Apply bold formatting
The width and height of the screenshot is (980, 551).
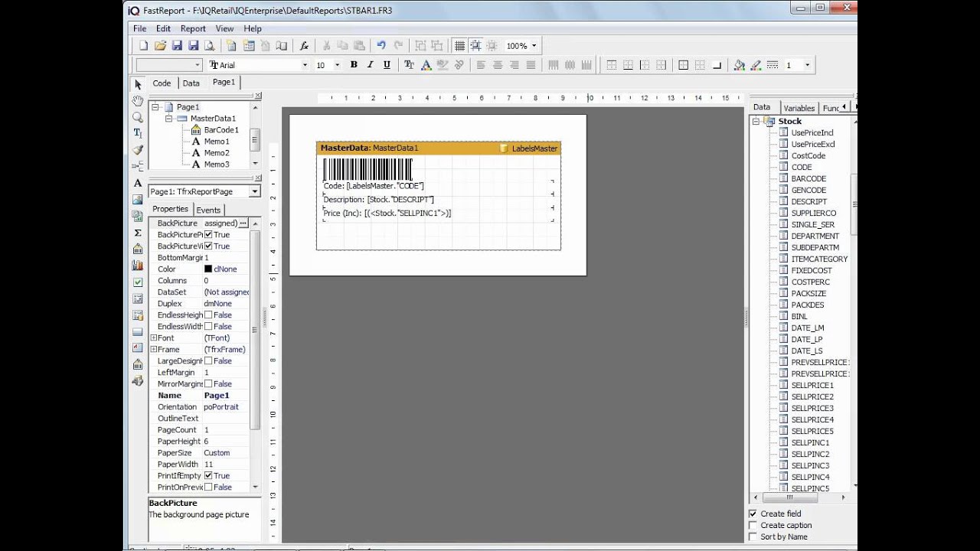(x=354, y=65)
